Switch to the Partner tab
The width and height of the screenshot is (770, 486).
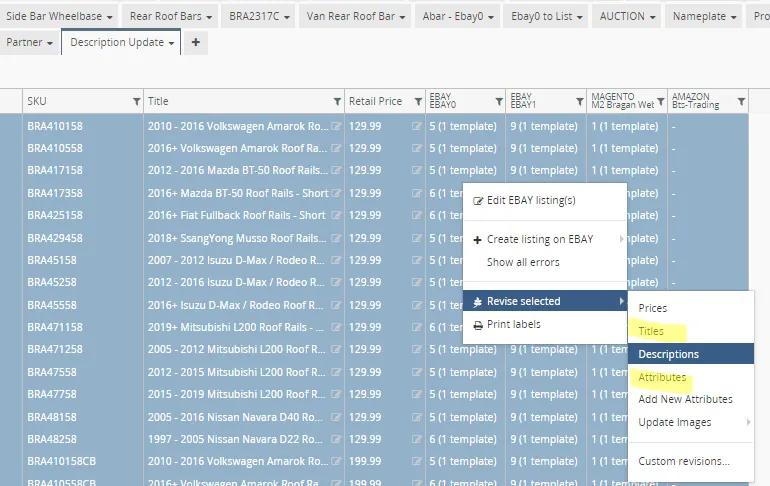coord(24,42)
